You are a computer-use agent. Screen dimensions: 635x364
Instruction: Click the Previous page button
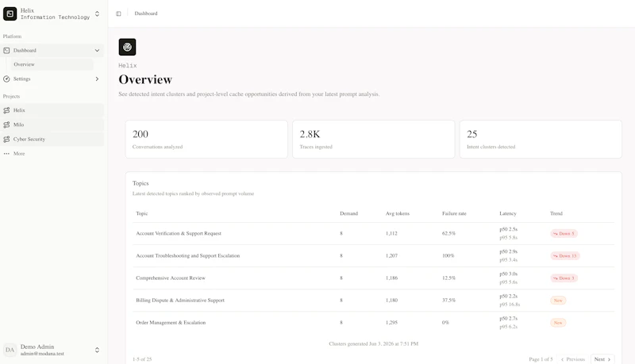tap(573, 359)
